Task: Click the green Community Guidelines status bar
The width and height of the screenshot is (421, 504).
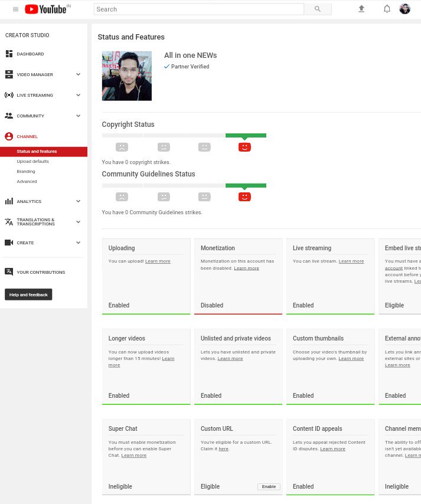Action: [x=246, y=185]
